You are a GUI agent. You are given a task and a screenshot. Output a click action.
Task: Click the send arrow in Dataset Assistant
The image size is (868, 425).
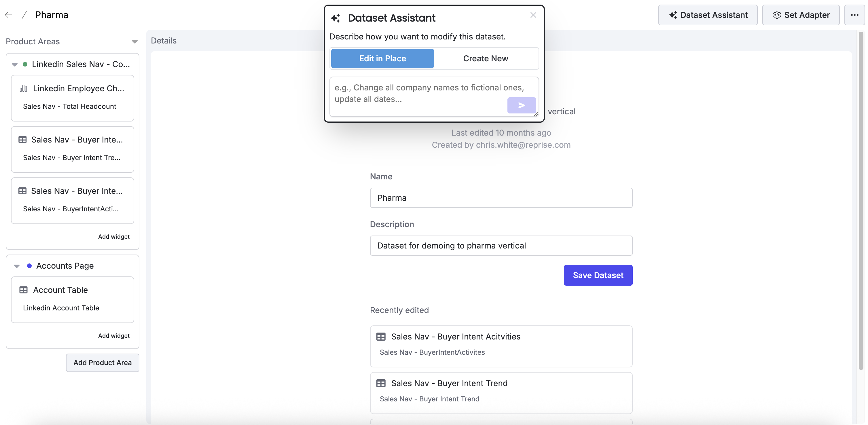tap(521, 105)
